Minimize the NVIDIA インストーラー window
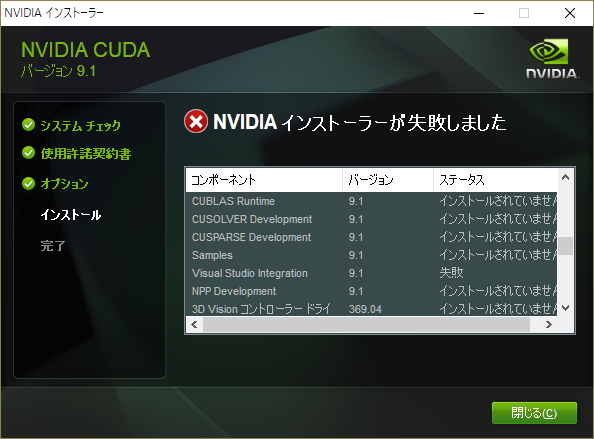The image size is (594, 439). click(x=479, y=13)
